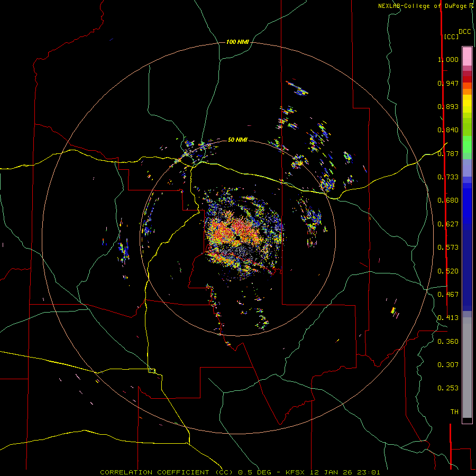The width and height of the screenshot is (476, 476).
Task: Select the 0.733 scale value
Action: coord(448,177)
